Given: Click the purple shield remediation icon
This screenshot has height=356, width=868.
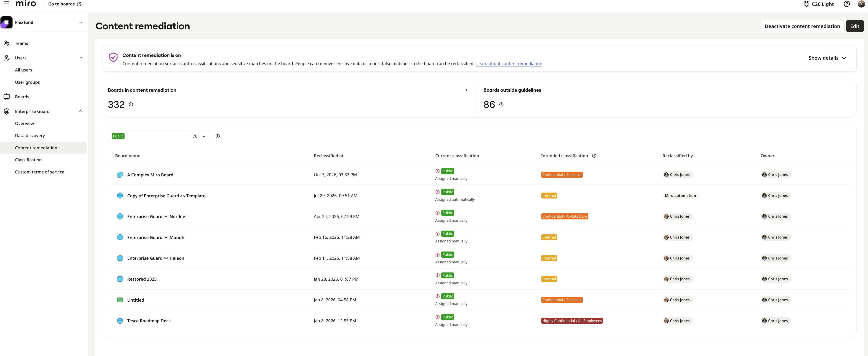Looking at the screenshot, I should pos(113,57).
